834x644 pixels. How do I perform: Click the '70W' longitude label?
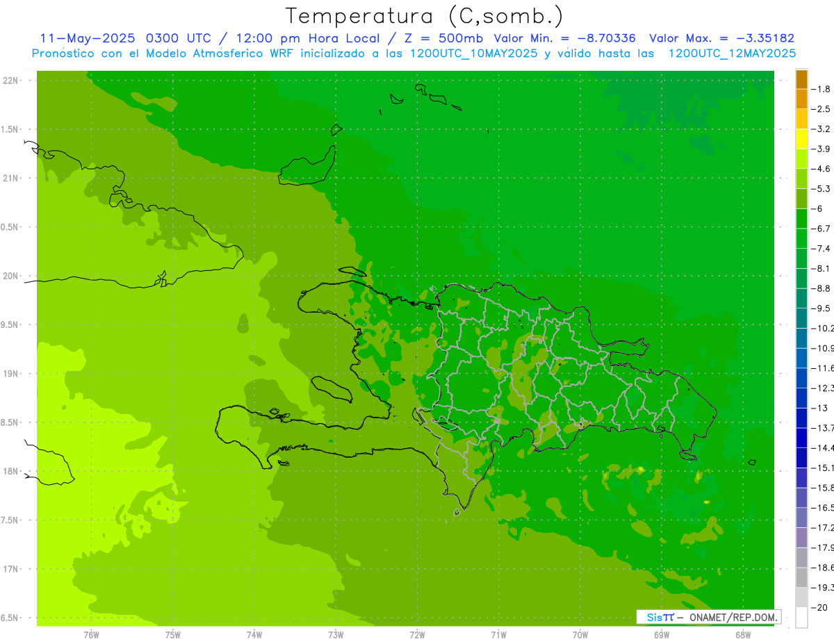click(580, 634)
